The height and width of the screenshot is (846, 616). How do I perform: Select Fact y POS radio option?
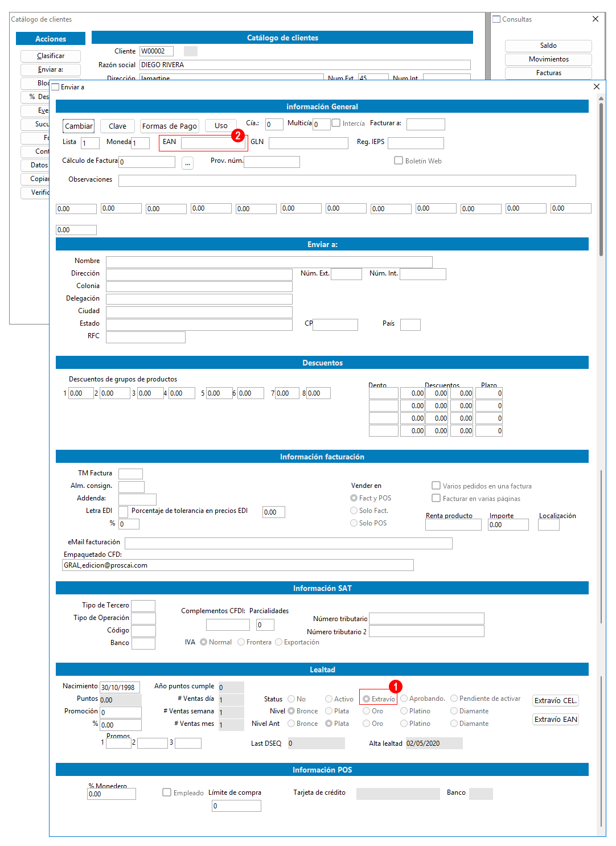(x=354, y=498)
